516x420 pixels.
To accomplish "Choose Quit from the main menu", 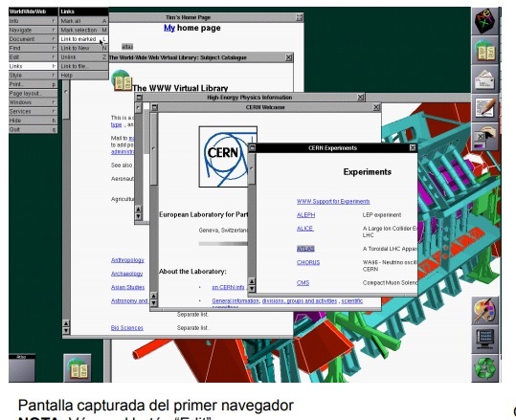I will [x=33, y=129].
